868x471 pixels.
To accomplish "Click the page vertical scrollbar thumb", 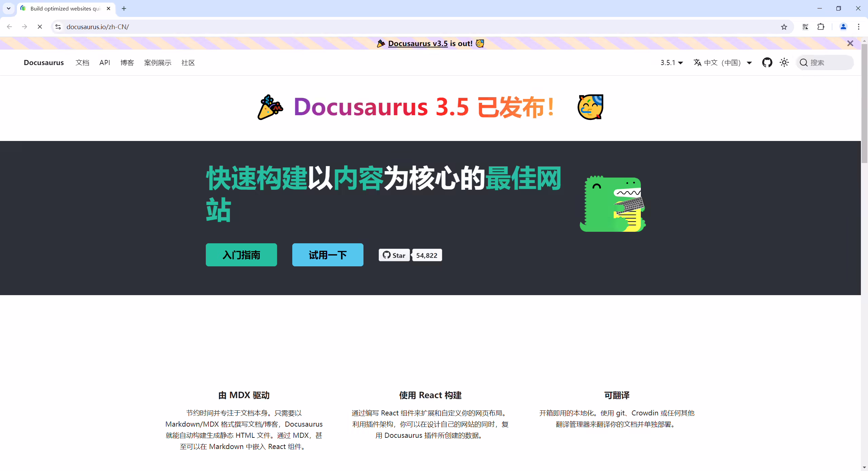I will 864,103.
